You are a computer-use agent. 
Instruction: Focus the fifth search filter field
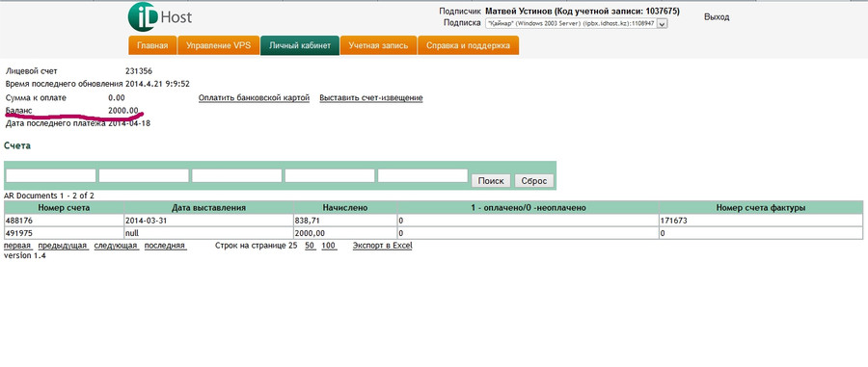tap(423, 175)
